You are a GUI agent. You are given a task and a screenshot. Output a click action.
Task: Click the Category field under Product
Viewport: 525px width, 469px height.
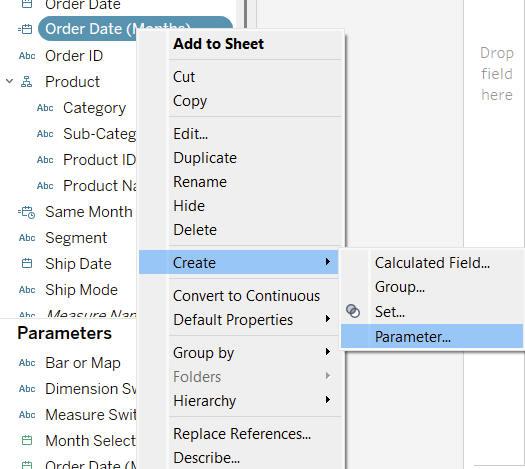click(94, 108)
